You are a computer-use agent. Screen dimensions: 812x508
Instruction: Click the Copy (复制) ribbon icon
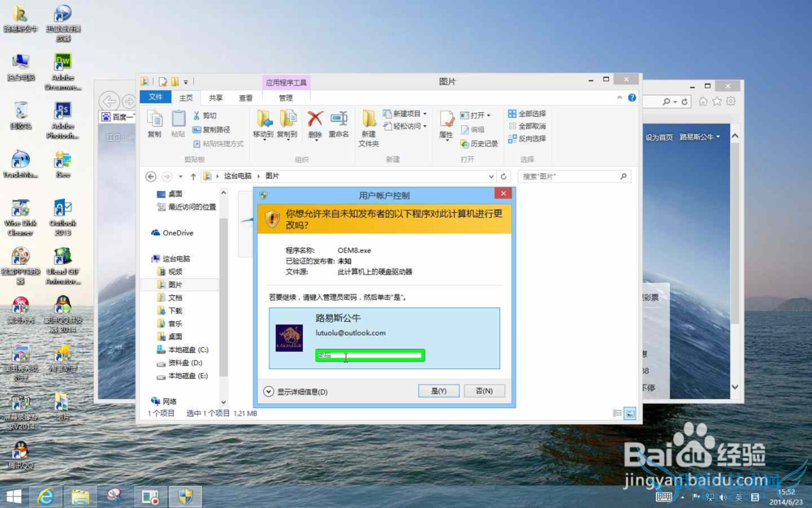[154, 123]
